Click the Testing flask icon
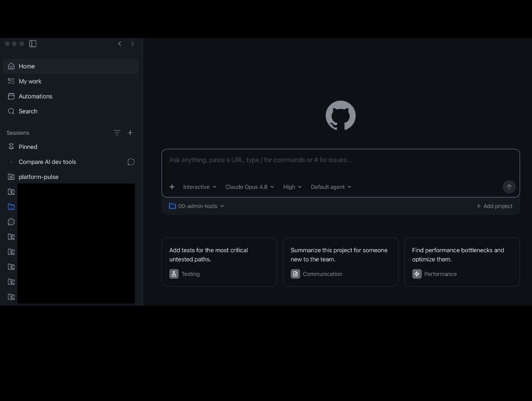 click(174, 274)
